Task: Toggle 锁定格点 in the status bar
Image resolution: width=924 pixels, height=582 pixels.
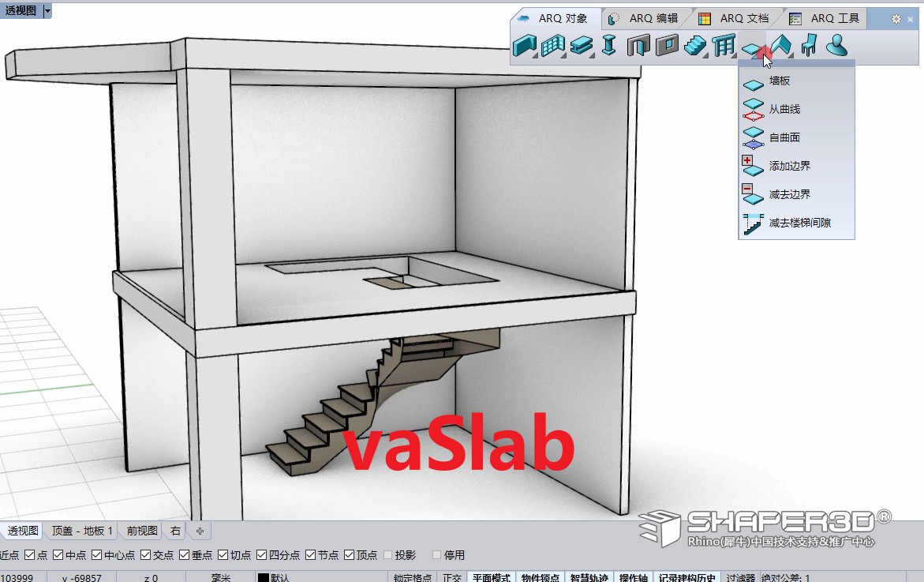Action: [413, 577]
